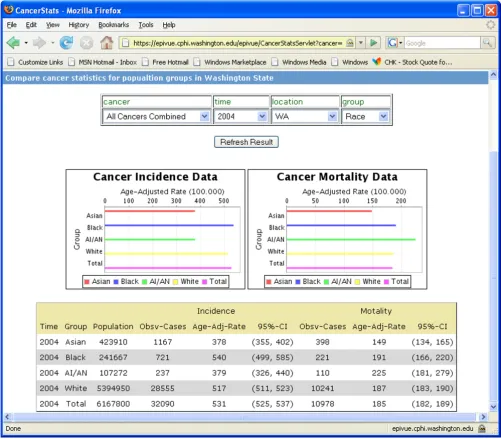
Task: Open the View menu
Action: [53, 25]
